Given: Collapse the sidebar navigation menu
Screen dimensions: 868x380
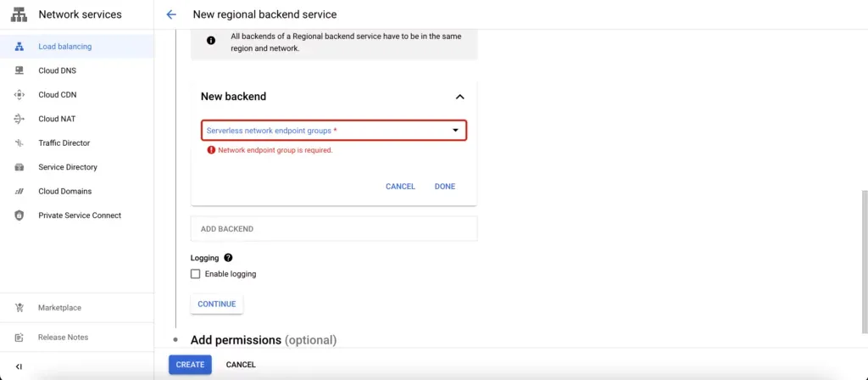Looking at the screenshot, I should coord(19,366).
